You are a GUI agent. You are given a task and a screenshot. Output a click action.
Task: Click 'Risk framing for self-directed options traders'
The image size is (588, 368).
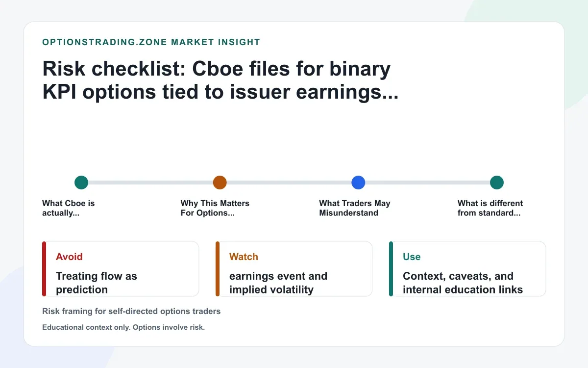click(x=131, y=311)
